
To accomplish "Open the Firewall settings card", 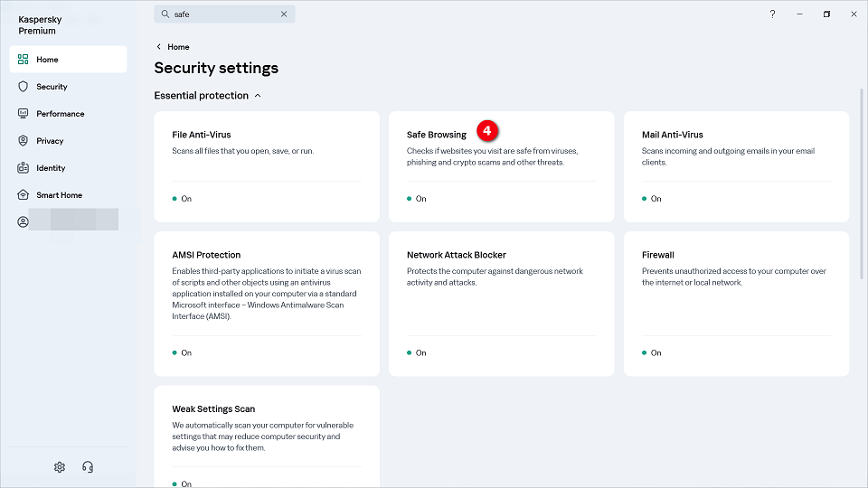I will 736,304.
